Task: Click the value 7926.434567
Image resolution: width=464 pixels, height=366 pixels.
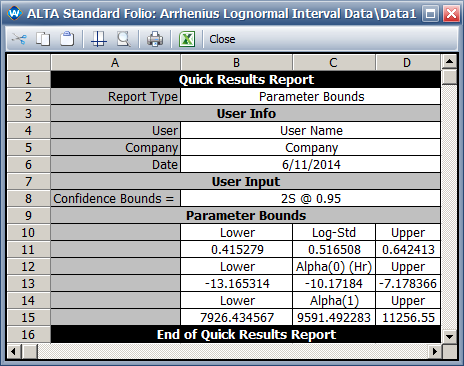Action: point(236,318)
